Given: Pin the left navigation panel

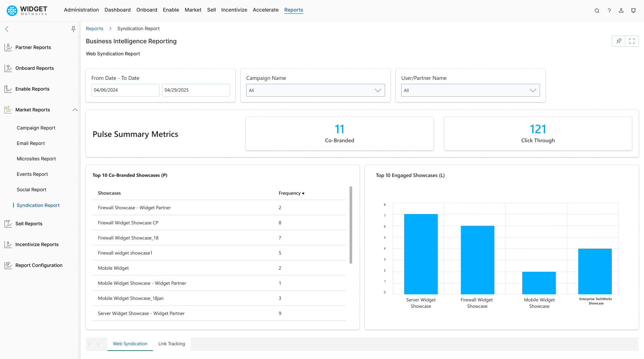Looking at the screenshot, I should tap(73, 29).
